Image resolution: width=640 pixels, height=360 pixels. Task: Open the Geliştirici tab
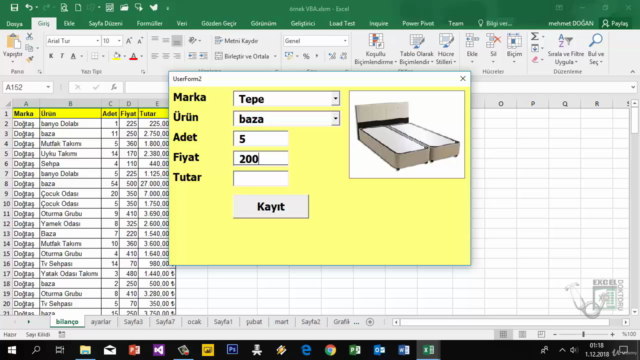pyautogui.click(x=302, y=24)
